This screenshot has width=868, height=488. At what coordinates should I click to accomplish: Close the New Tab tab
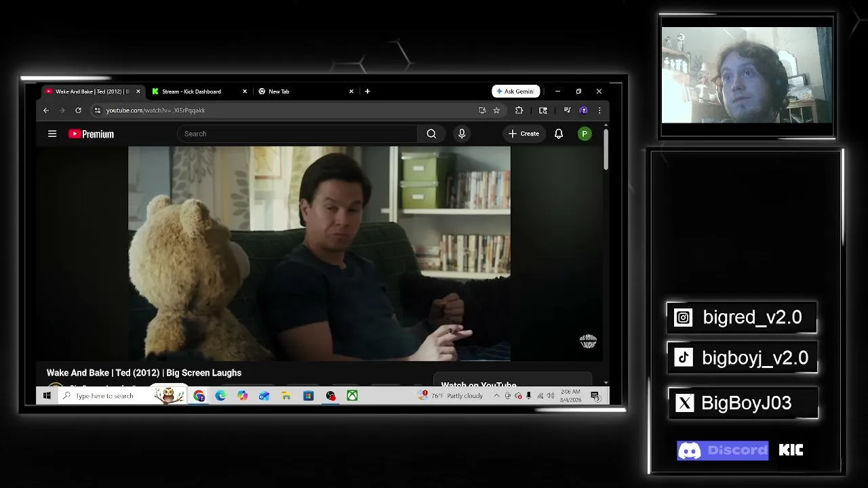[351, 91]
